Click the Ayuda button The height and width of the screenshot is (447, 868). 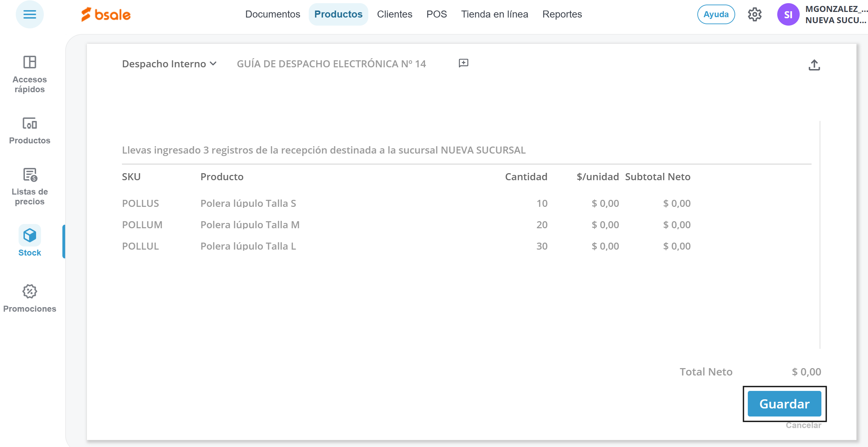[x=716, y=14]
